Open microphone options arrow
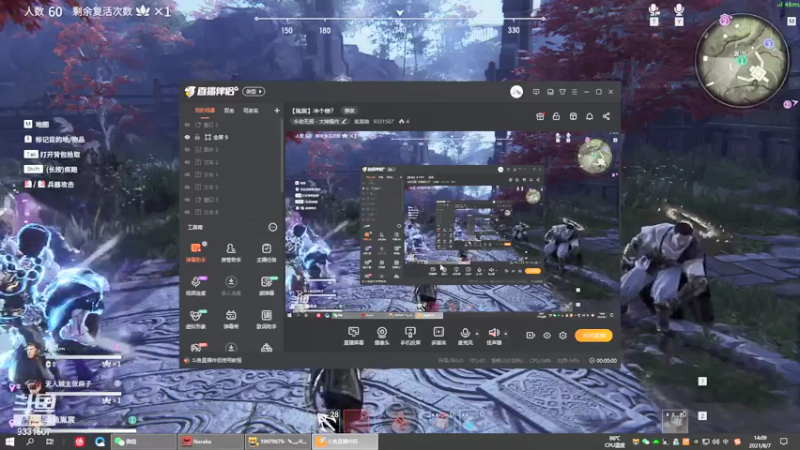 click(x=477, y=334)
